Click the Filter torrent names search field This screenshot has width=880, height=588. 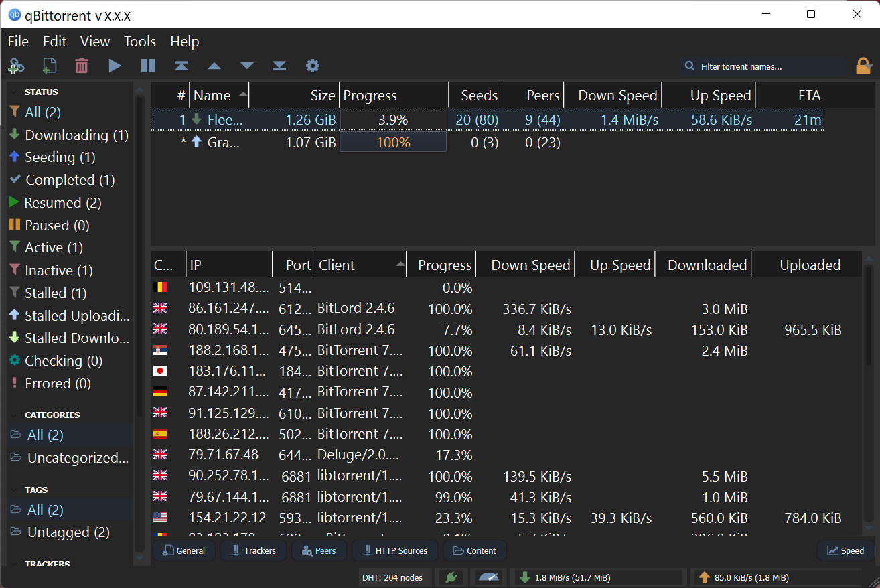coord(763,66)
